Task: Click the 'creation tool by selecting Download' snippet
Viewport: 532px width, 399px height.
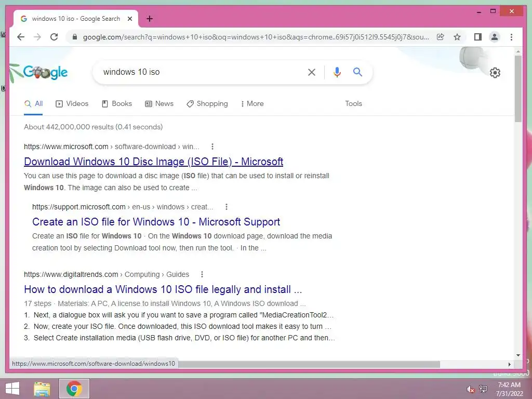Action: coord(149,248)
